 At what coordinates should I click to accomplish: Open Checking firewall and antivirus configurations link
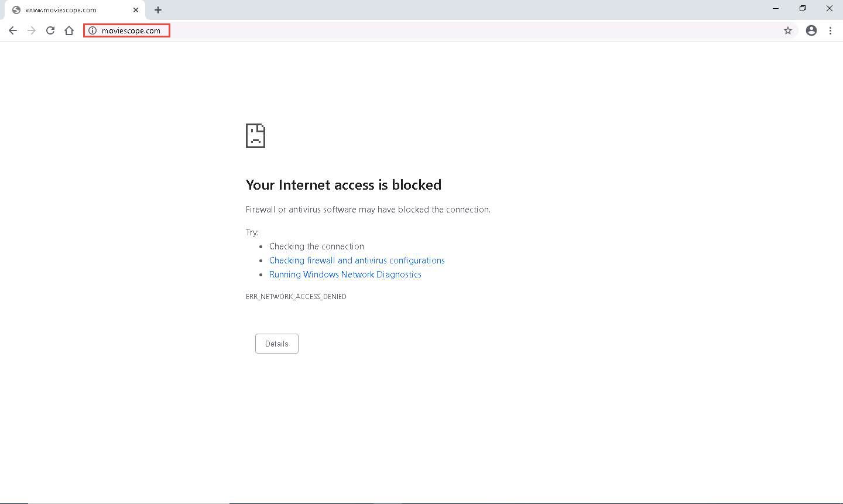point(357,260)
